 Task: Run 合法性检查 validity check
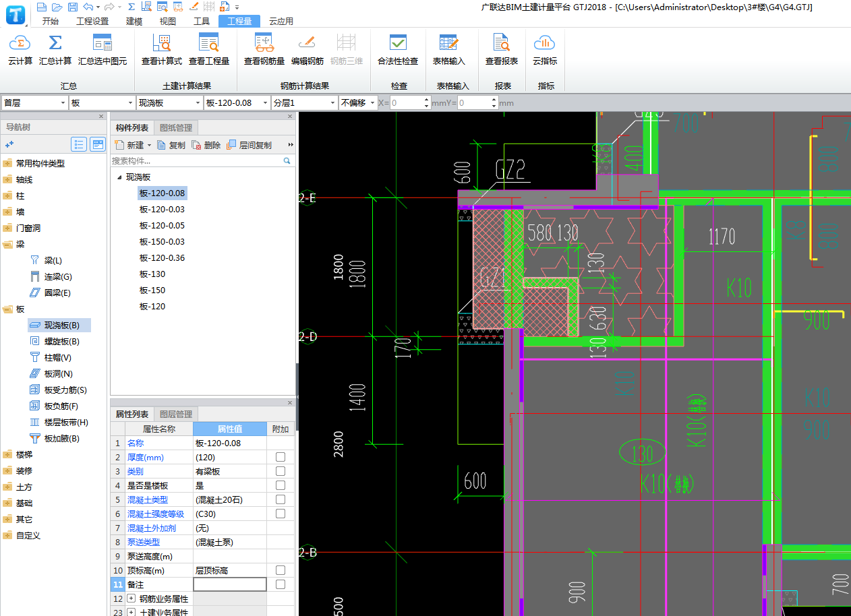coord(398,51)
